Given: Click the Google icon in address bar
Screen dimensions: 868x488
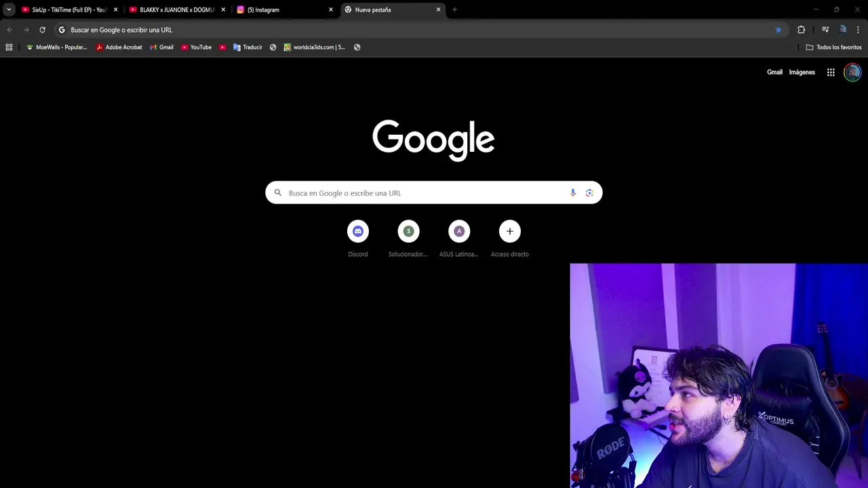Looking at the screenshot, I should (x=62, y=30).
